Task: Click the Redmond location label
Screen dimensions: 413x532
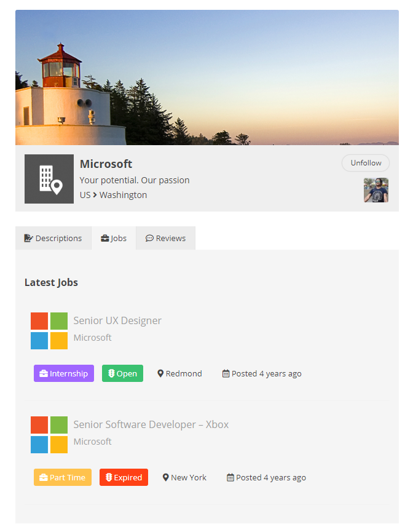Action: coord(179,373)
